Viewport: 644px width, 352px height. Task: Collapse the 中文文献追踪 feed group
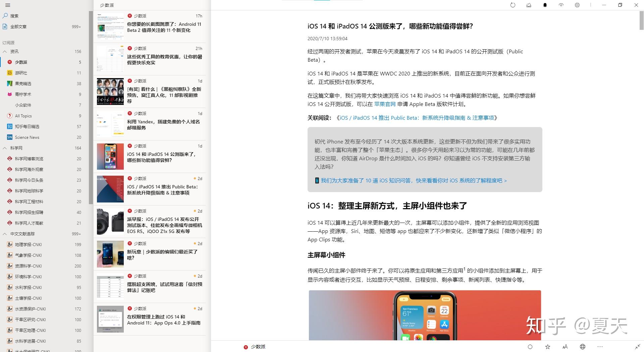5,234
